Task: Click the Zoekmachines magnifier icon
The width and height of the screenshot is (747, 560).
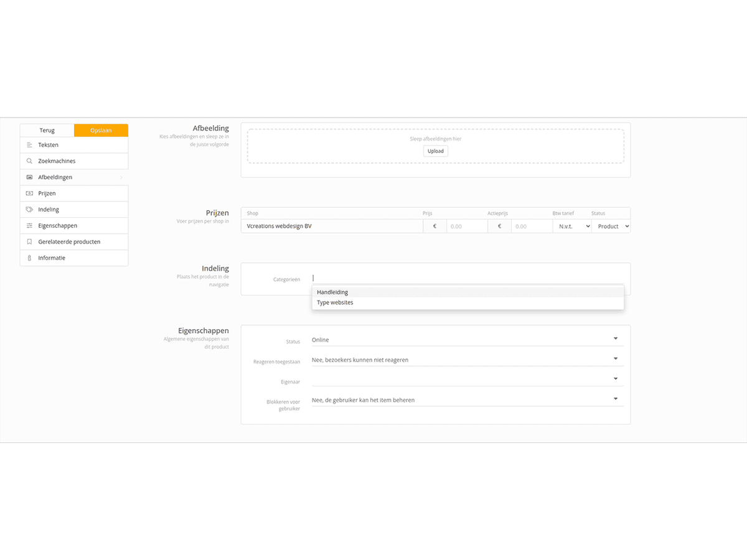Action: (29, 161)
